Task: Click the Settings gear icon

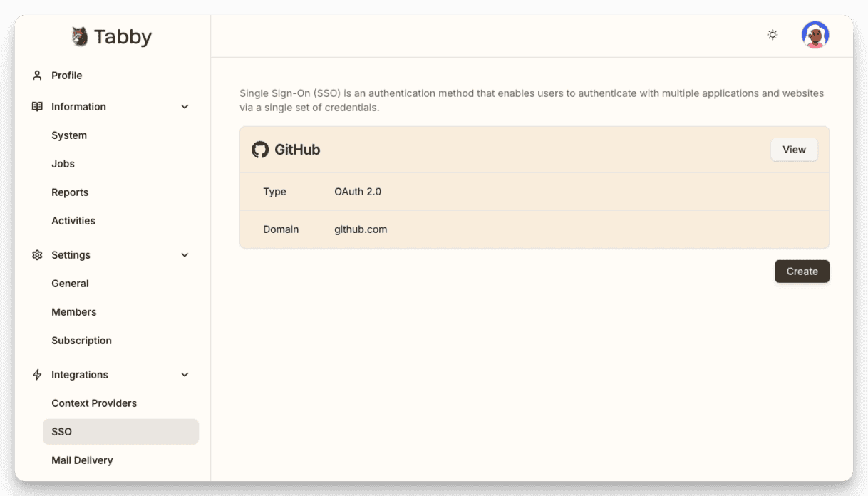Action: click(x=37, y=255)
